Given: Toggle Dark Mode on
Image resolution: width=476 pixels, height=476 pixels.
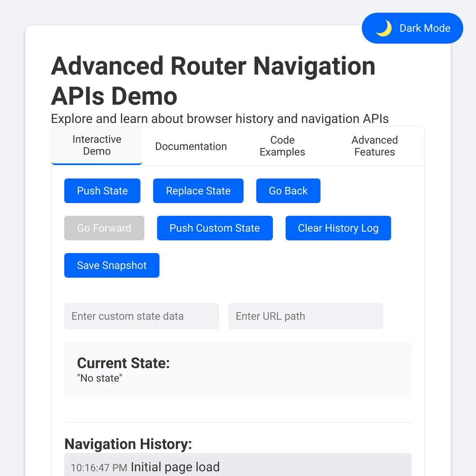Looking at the screenshot, I should (412, 28).
